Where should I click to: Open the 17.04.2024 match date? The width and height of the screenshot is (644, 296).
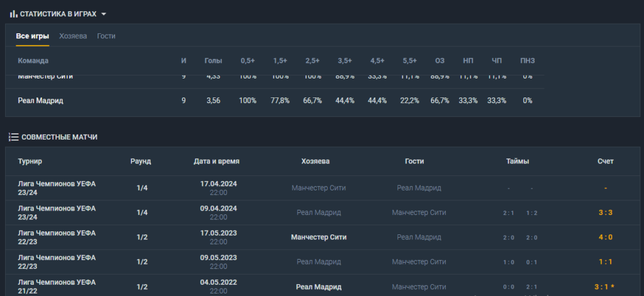pos(218,184)
